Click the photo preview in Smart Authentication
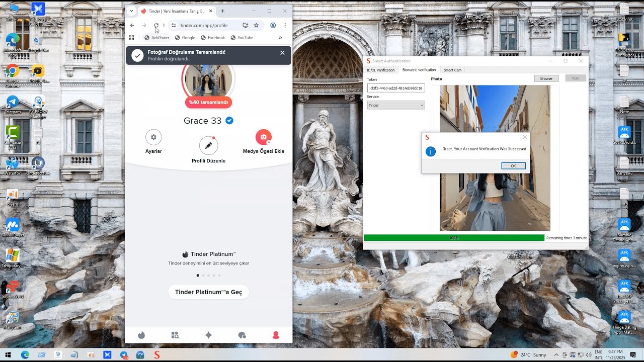Viewport: 644px width, 362px height. click(x=495, y=158)
